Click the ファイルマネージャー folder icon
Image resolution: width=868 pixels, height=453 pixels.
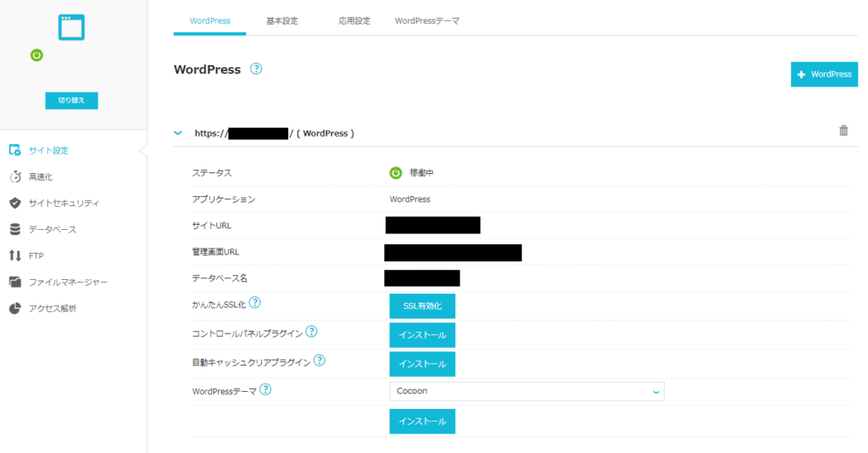[15, 282]
